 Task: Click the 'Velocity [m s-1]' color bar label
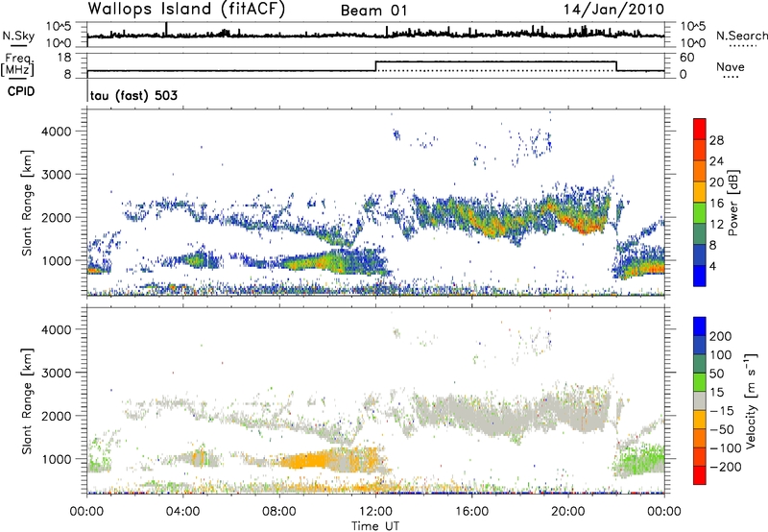pyautogui.click(x=751, y=400)
